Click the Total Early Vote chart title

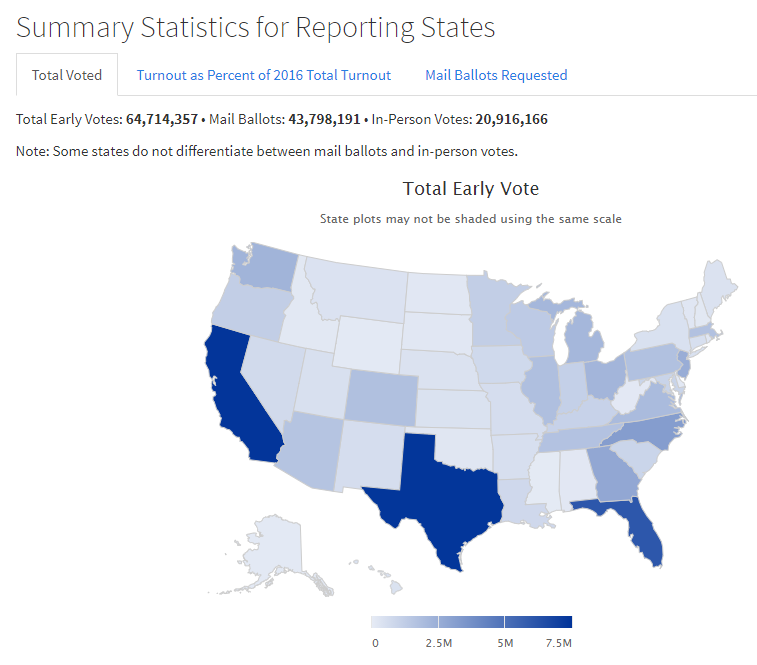pos(470,188)
